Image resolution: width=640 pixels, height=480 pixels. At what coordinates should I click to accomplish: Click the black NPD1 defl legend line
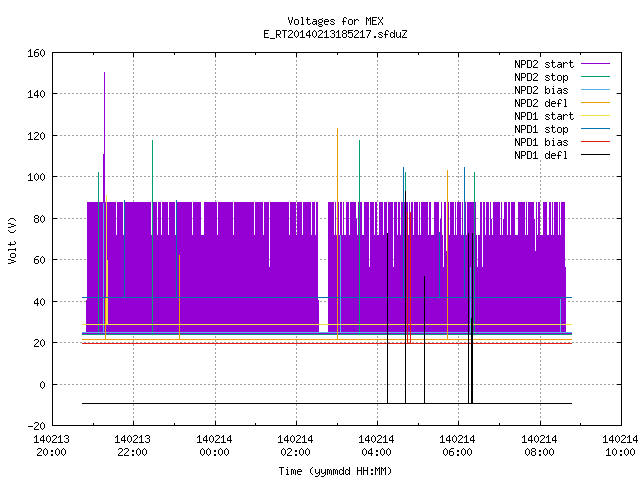click(x=595, y=155)
